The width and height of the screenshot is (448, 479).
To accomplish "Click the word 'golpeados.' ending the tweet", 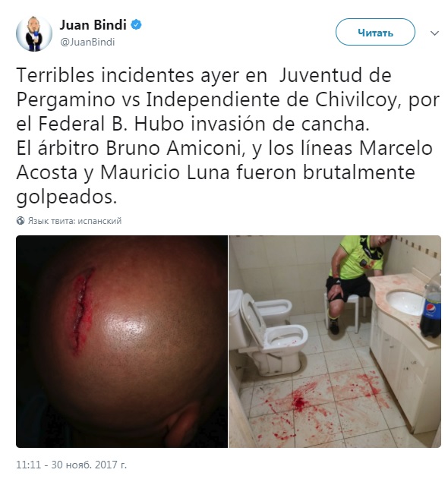I will [67, 198].
